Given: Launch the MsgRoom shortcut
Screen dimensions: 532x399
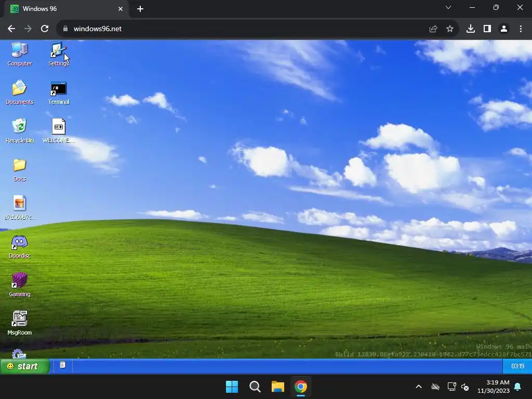Looking at the screenshot, I should (20, 323).
